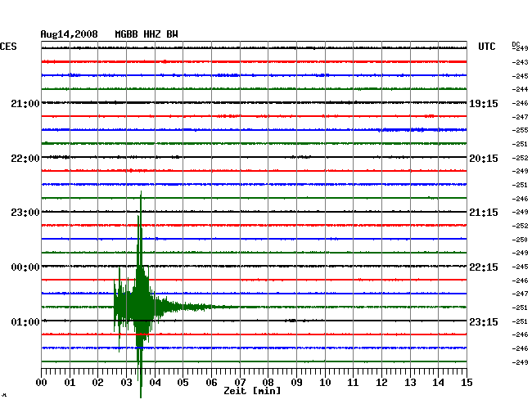Click the 21:15 UTC time label
This screenshot has width=532, height=404.
click(x=484, y=213)
